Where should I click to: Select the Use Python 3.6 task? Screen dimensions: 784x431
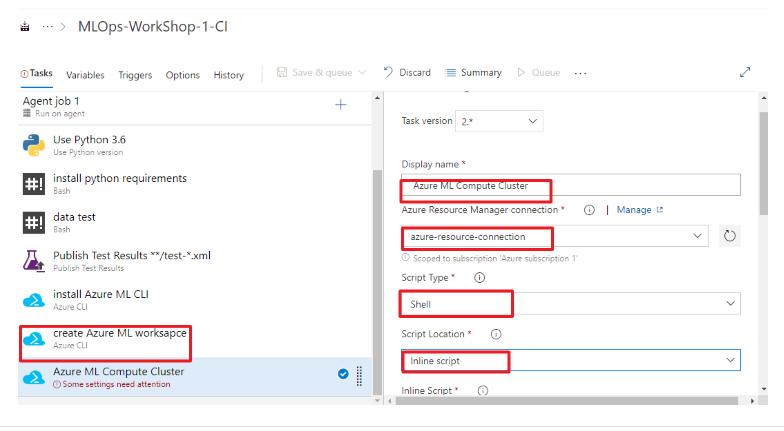[195, 145]
